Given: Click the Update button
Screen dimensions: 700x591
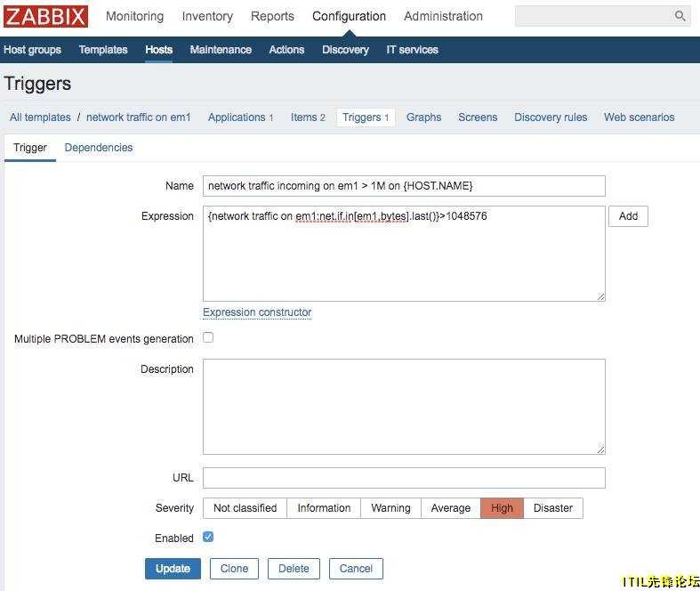Looking at the screenshot, I should [x=173, y=569].
